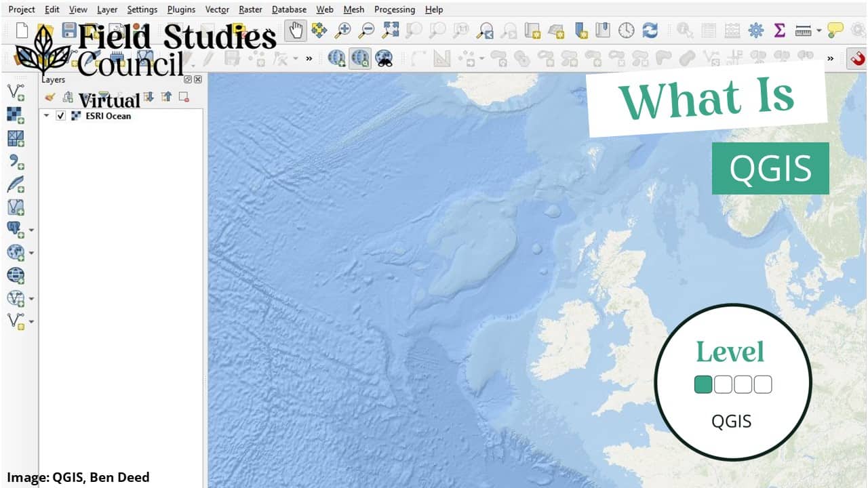Open the Measure tool dropdown arrow
Image resolution: width=868 pixels, height=488 pixels.
pyautogui.click(x=818, y=31)
